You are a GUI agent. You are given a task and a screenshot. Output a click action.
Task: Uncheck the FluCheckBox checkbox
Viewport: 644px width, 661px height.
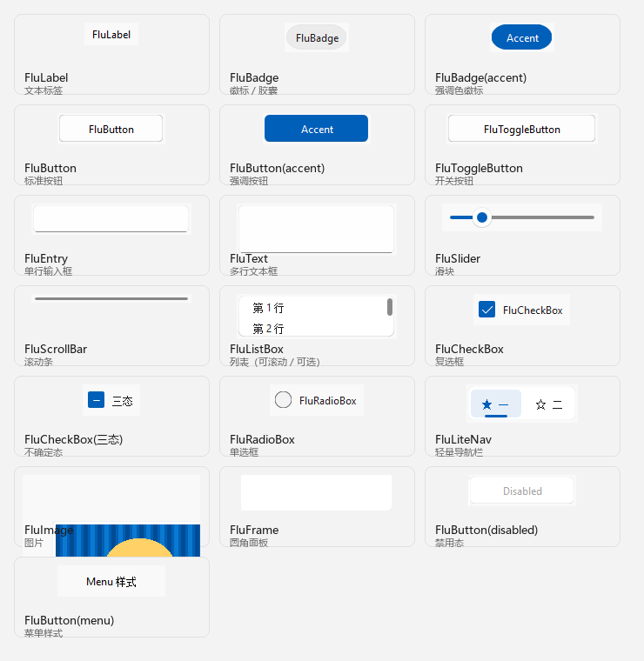tap(486, 310)
